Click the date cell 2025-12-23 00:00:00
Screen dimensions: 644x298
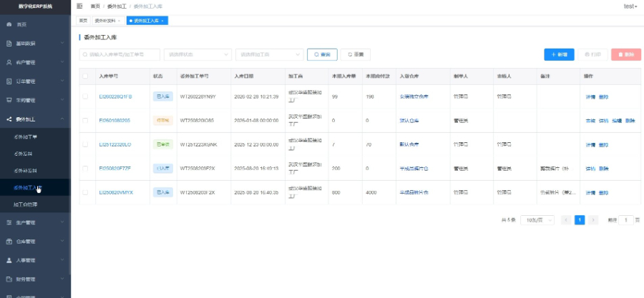[256, 144]
